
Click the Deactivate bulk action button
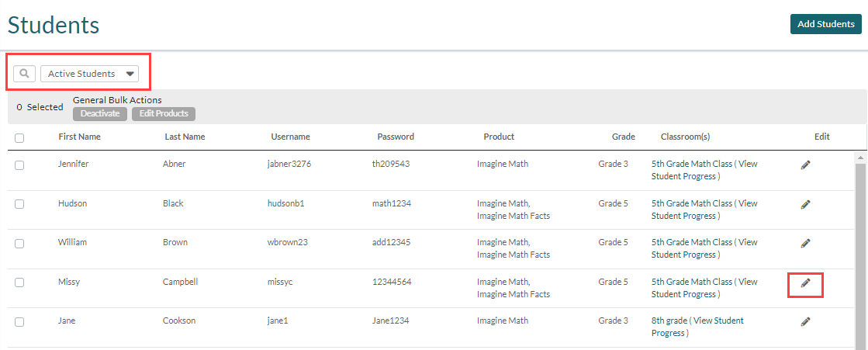tap(100, 114)
